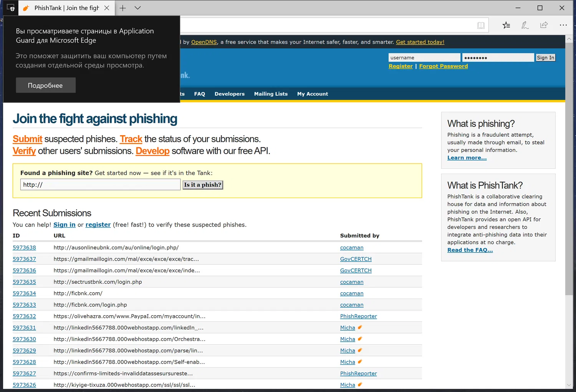
Task: Click the URL text "http://ausonlineubnk.com/au/online/login.php/"
Action: pos(116,248)
